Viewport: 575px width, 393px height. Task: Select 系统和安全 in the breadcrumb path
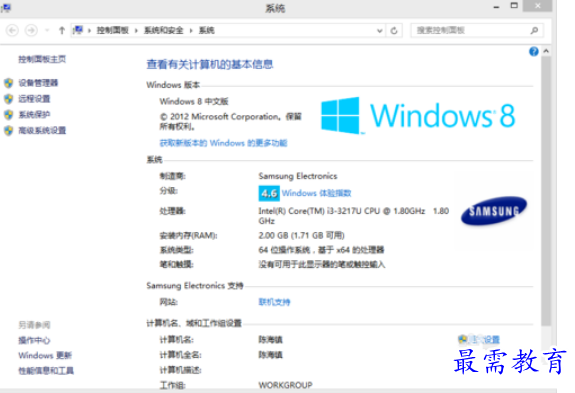pos(164,30)
